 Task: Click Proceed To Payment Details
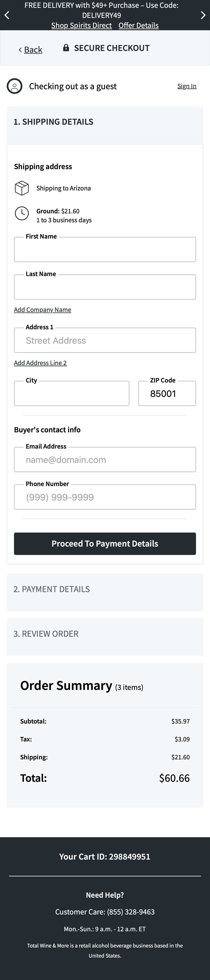tap(105, 544)
